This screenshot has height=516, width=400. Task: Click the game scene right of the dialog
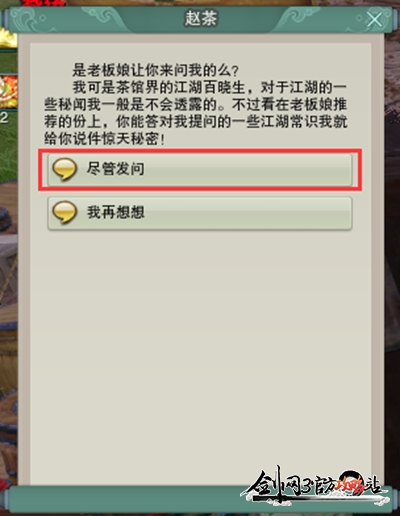[392, 233]
